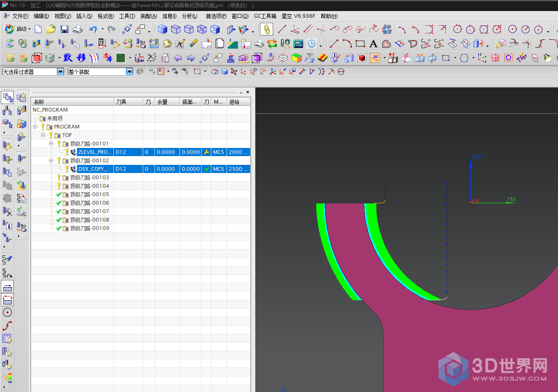Select 顶级刀路-00105 group
The image size is (558, 392).
click(89, 194)
